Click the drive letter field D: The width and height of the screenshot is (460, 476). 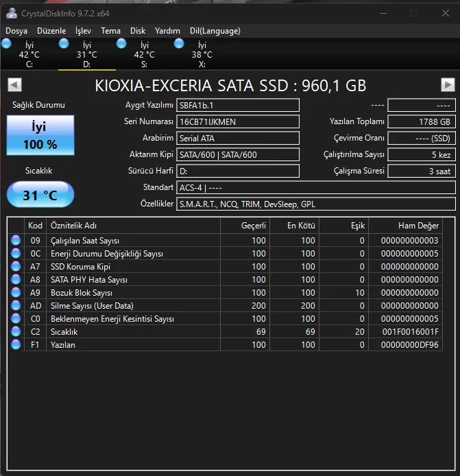[x=238, y=171]
